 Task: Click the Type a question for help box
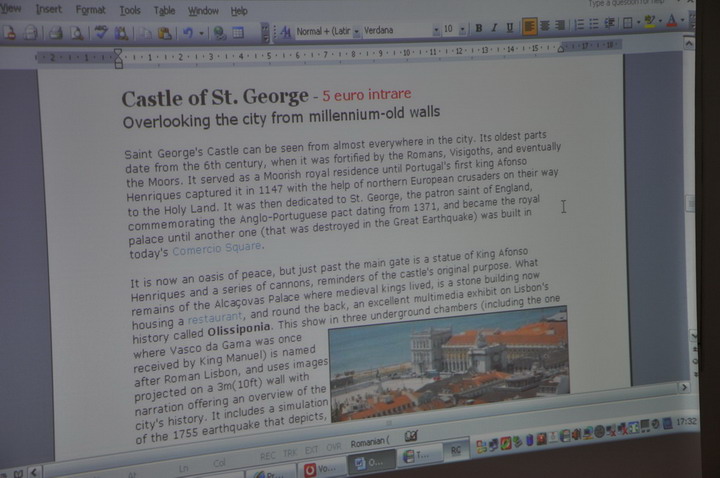tap(625, 3)
